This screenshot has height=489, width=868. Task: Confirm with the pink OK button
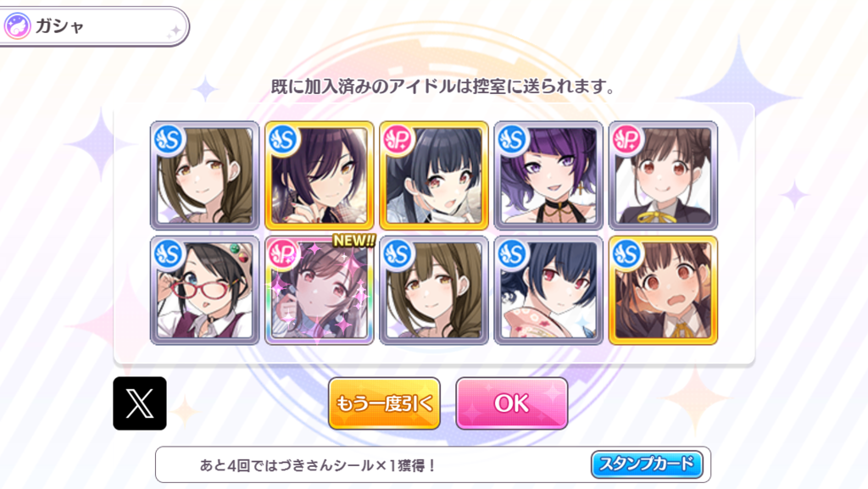click(x=511, y=403)
